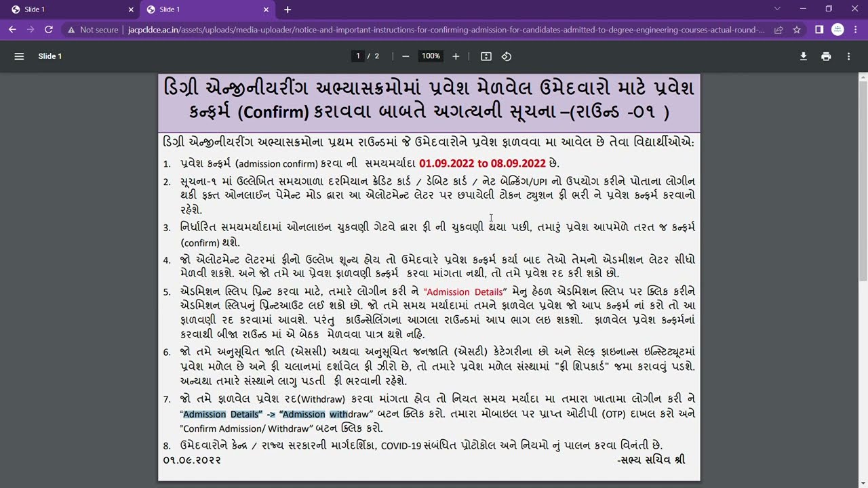Focus the address bar URL
This screenshot has height=488, width=868.
tap(446, 30)
